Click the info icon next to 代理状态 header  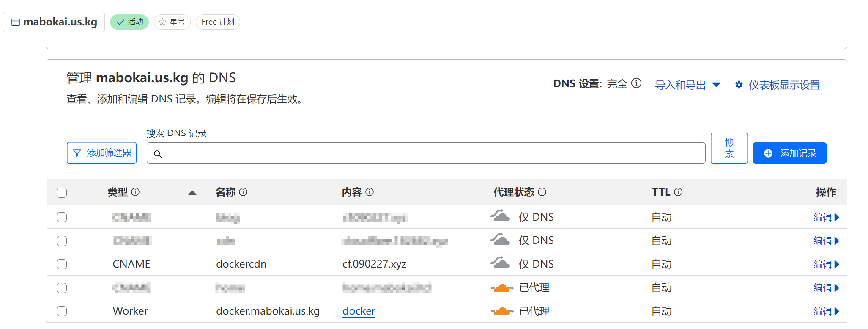point(543,192)
